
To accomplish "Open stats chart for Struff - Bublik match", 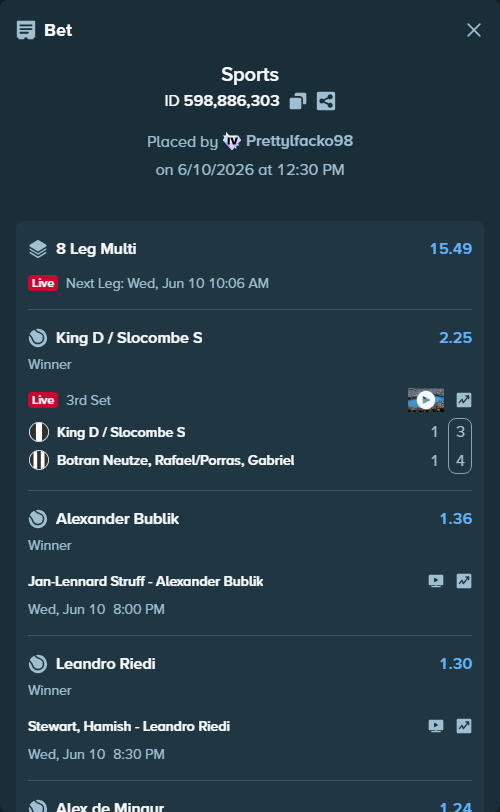I will 464,581.
